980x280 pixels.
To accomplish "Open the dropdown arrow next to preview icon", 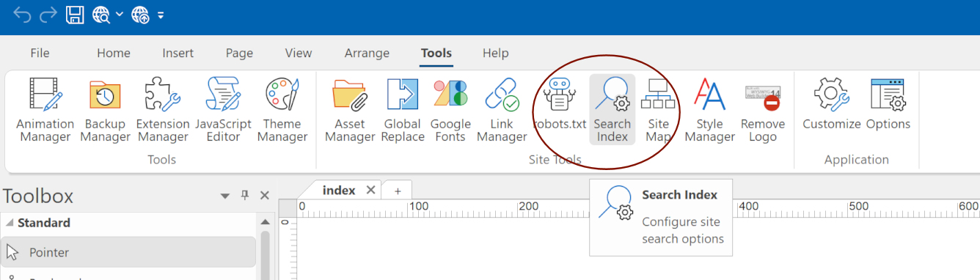I will coord(119,15).
